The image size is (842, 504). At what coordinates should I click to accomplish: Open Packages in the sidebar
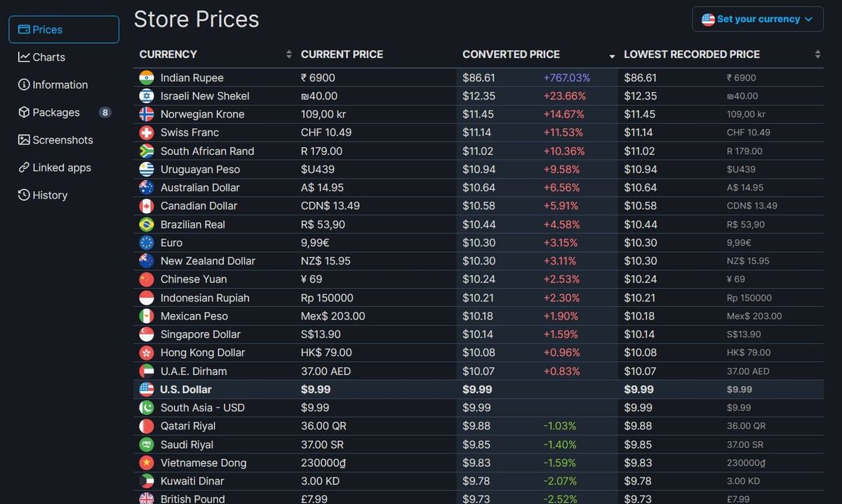(55, 112)
